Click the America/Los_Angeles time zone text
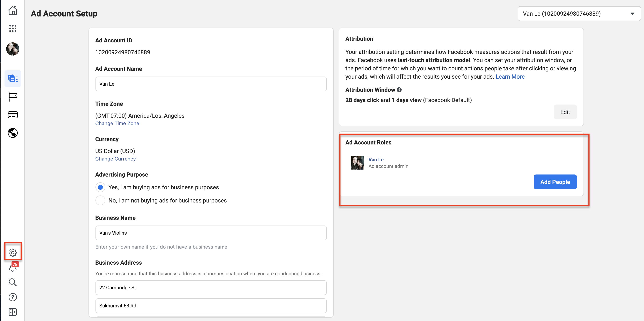This screenshot has width=644, height=321. pyautogui.click(x=140, y=116)
